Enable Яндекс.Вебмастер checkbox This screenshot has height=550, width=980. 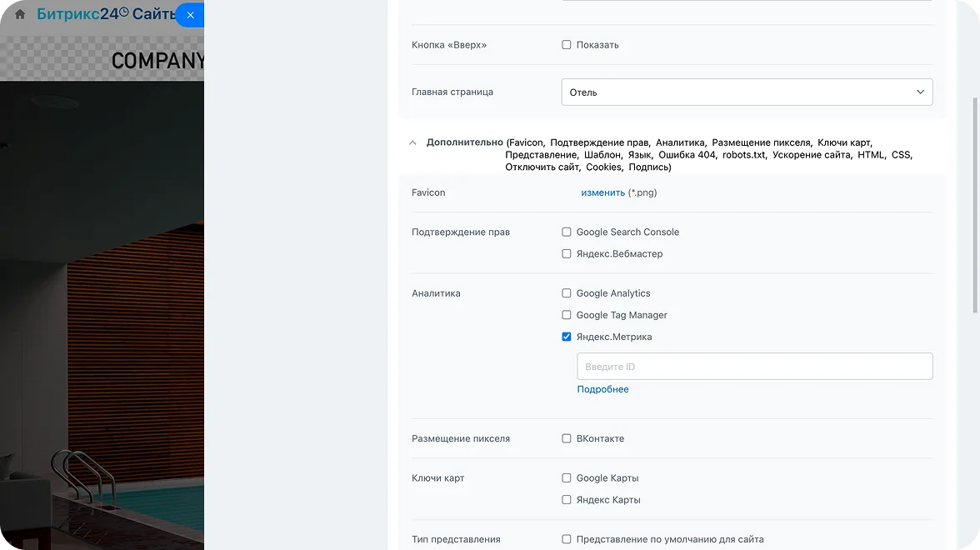click(x=567, y=253)
